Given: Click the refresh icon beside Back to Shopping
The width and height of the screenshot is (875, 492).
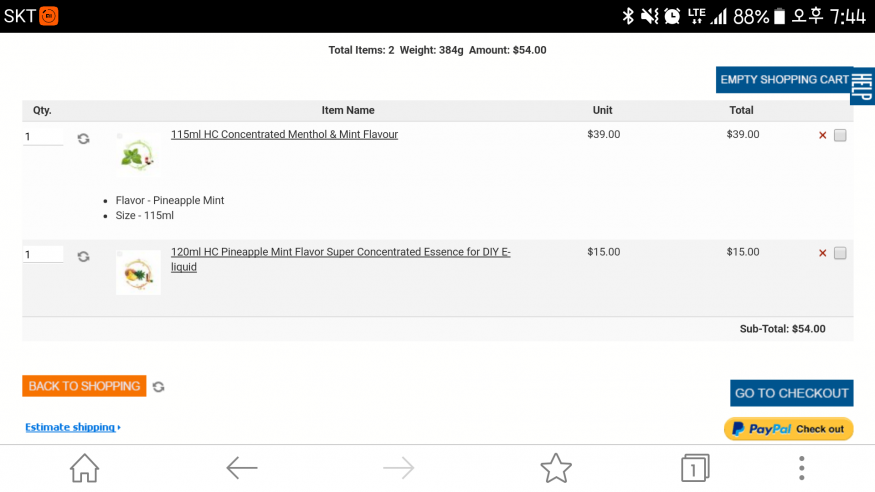Looking at the screenshot, I should 158,387.
